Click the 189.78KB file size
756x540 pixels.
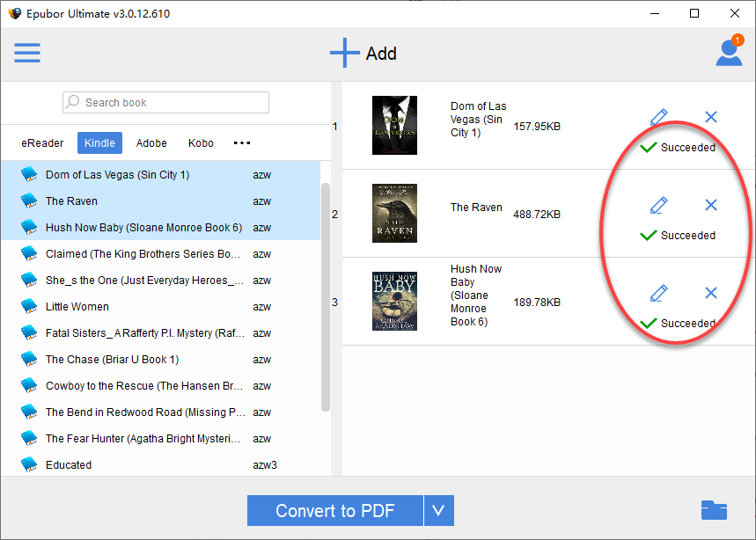tap(537, 303)
